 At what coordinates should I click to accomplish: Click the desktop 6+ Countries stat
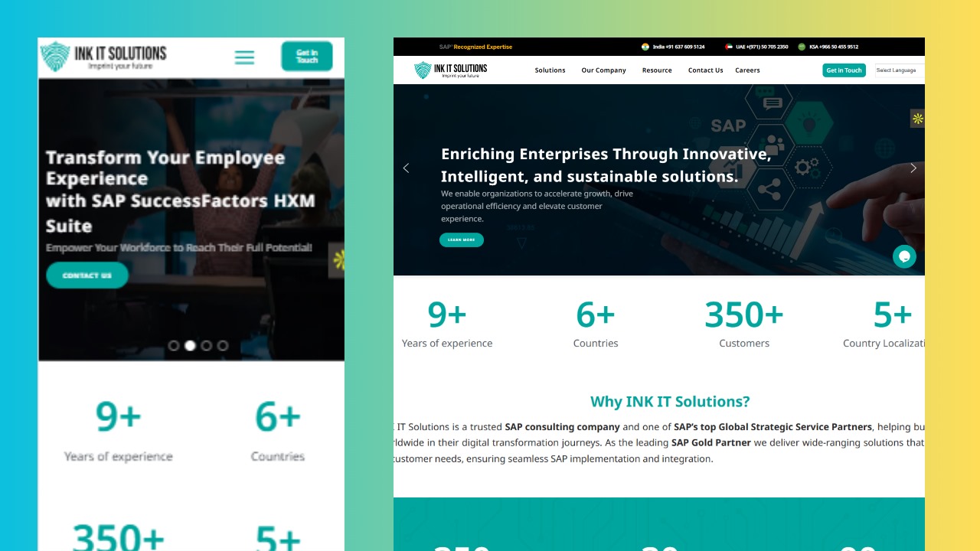click(x=596, y=324)
